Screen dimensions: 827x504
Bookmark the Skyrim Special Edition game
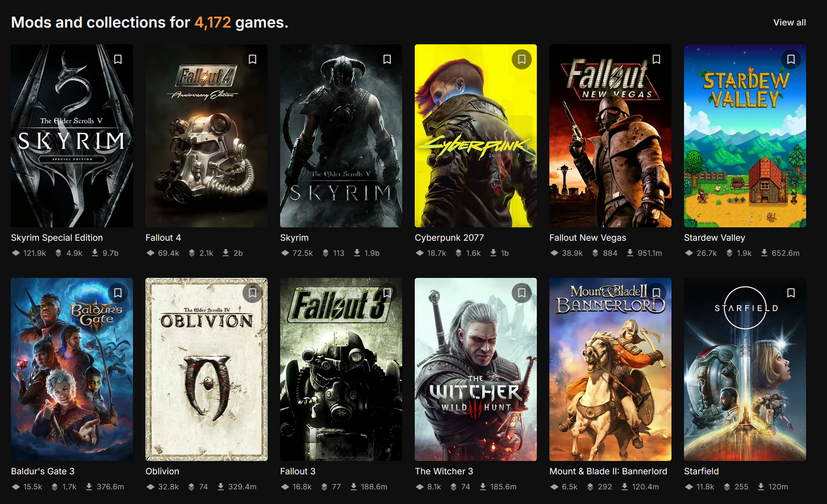[118, 59]
